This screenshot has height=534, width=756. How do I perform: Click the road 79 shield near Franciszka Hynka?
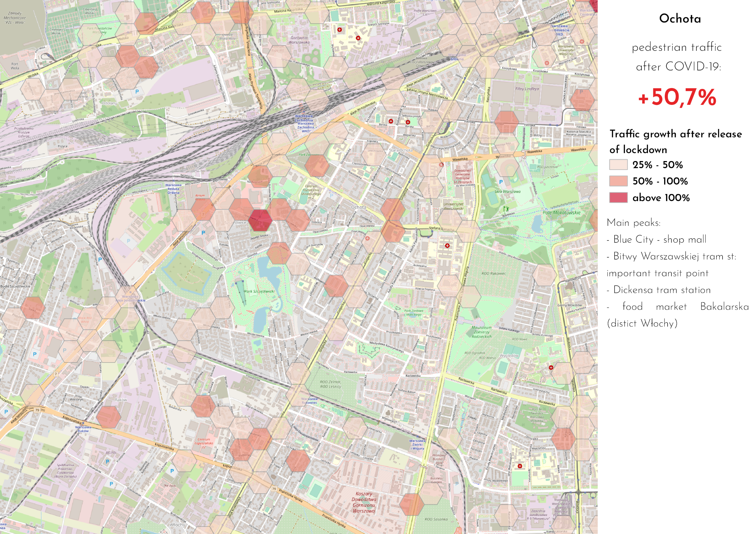pyautogui.click(x=274, y=489)
